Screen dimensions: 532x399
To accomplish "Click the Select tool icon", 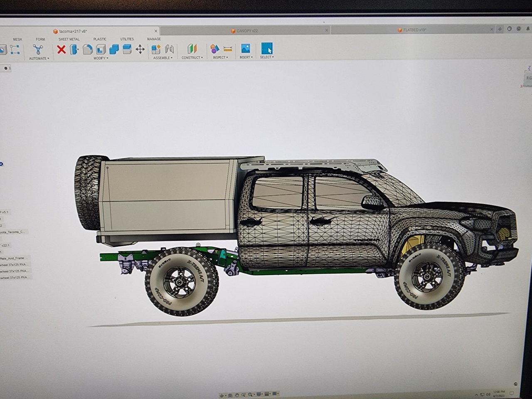I will tap(267, 48).
